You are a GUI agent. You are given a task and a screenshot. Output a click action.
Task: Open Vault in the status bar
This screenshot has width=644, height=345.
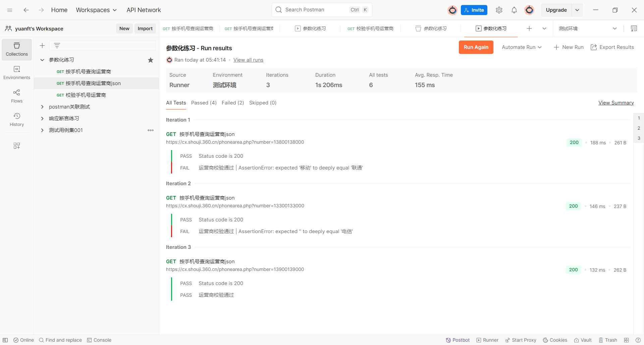point(583,340)
